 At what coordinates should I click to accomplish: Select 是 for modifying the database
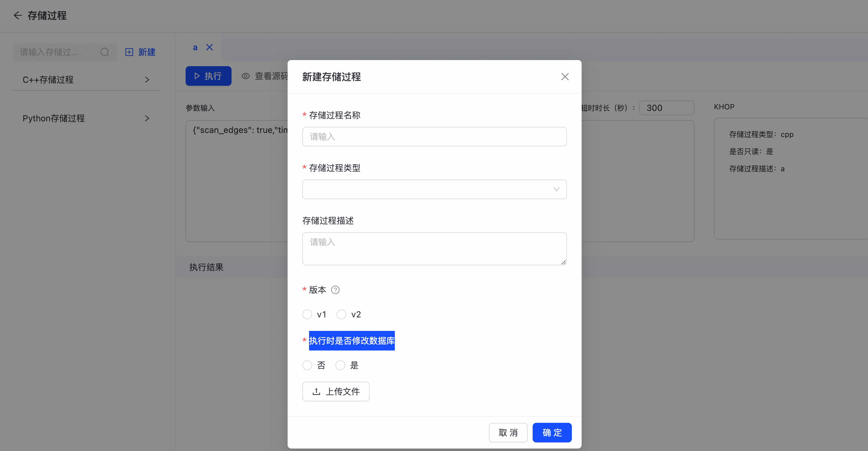click(340, 365)
